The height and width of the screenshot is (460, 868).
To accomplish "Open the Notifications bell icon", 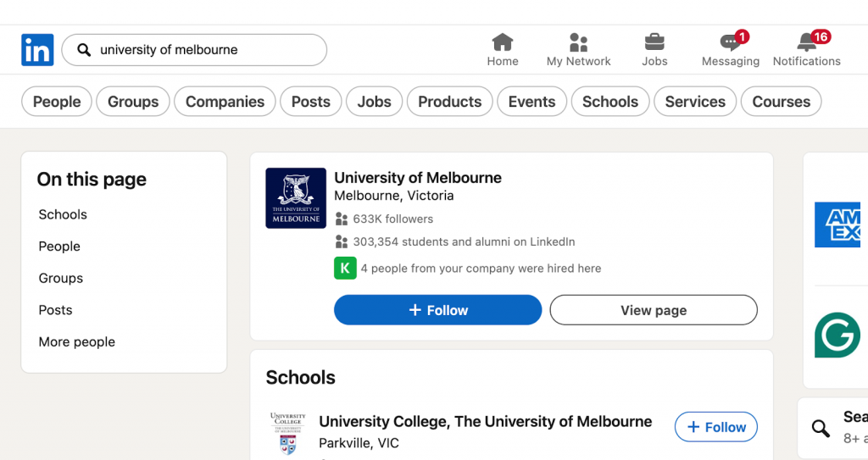I will [x=807, y=42].
